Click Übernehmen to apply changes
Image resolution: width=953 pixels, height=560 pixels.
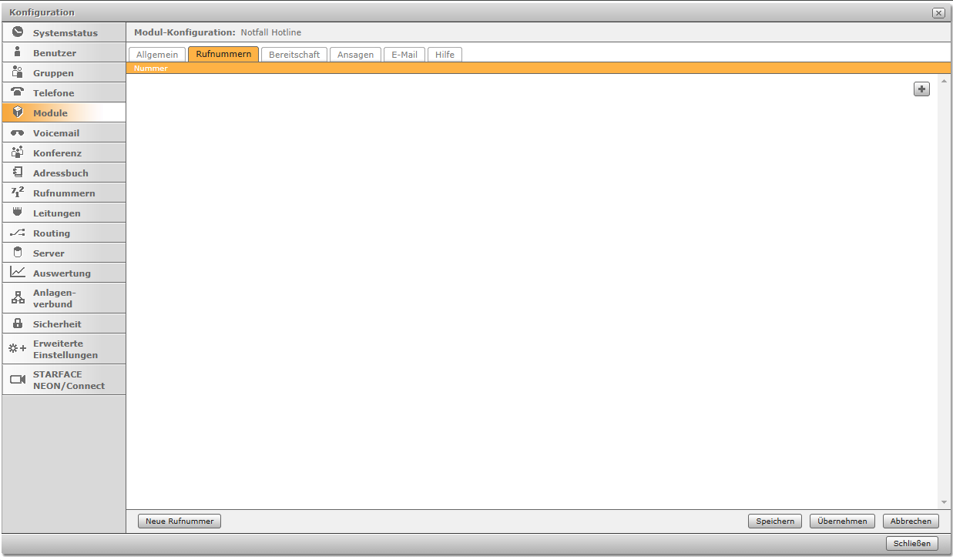pos(842,521)
